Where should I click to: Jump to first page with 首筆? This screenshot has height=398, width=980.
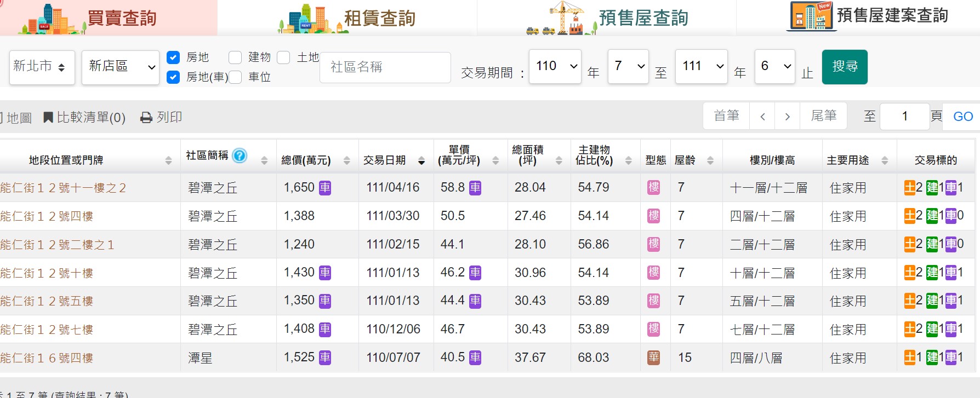point(726,116)
